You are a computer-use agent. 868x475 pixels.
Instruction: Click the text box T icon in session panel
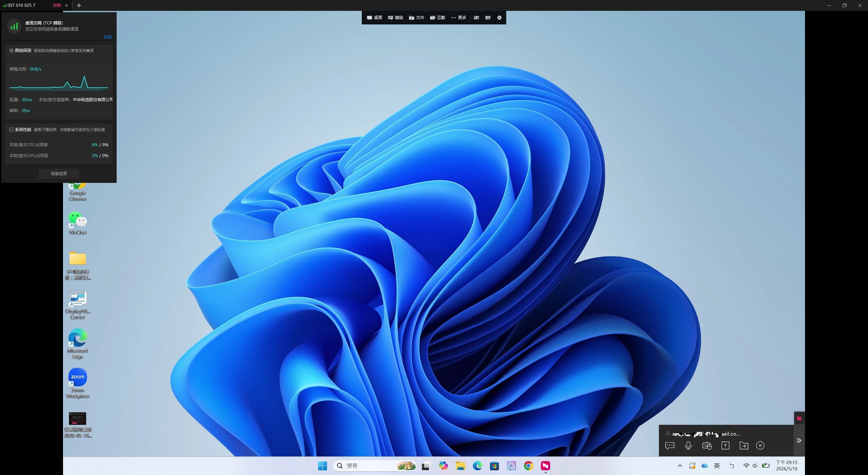[x=725, y=445]
